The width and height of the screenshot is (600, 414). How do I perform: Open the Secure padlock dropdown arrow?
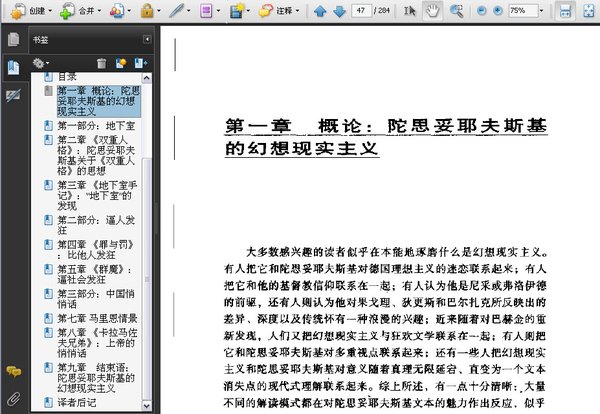(x=159, y=11)
